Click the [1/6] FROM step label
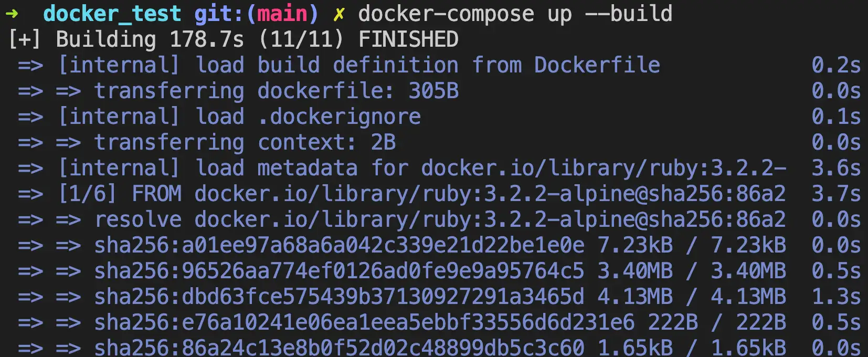This screenshot has width=868, height=357. (120, 194)
